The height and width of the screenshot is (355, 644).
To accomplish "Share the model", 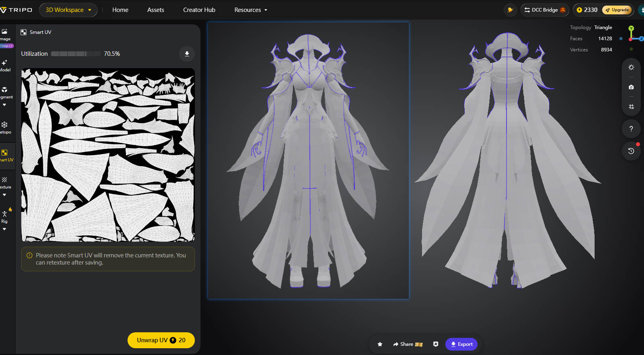I will click(408, 344).
